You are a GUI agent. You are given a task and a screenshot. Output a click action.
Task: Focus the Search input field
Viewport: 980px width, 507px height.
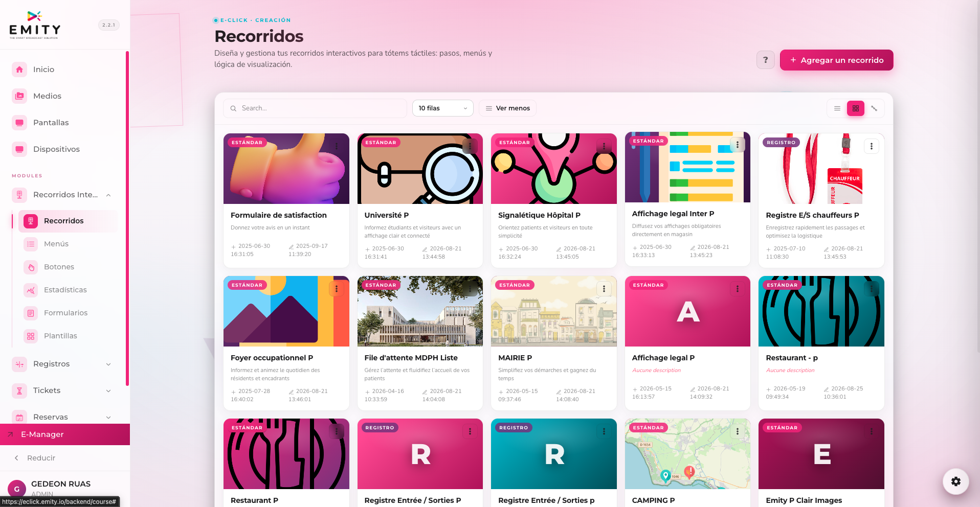tap(316, 108)
